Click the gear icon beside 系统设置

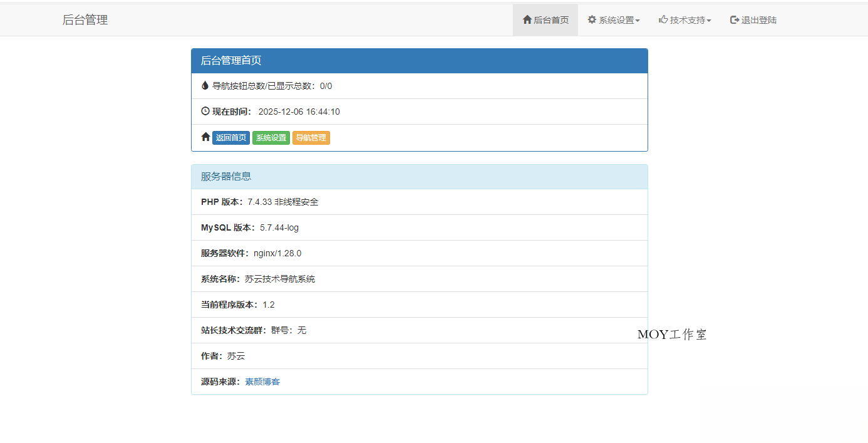point(591,19)
